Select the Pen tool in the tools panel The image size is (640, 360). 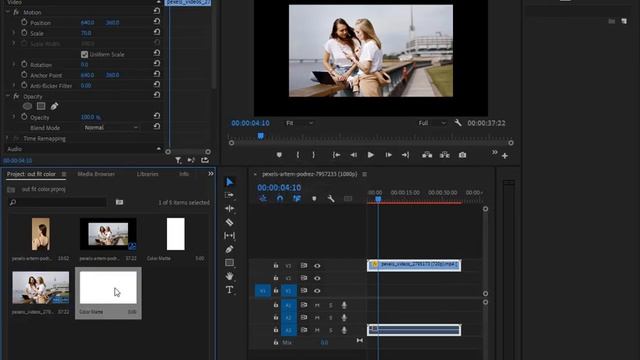229,249
